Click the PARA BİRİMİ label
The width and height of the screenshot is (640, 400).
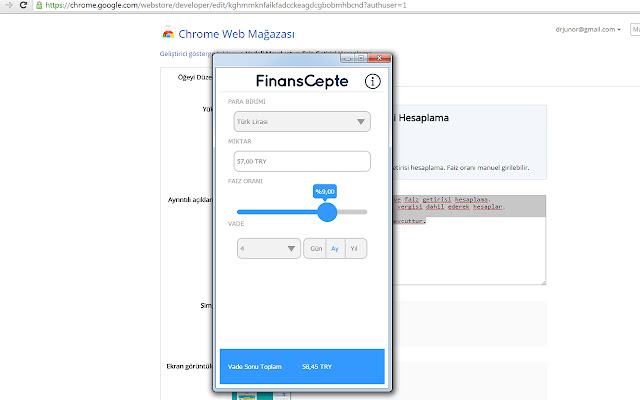(247, 102)
